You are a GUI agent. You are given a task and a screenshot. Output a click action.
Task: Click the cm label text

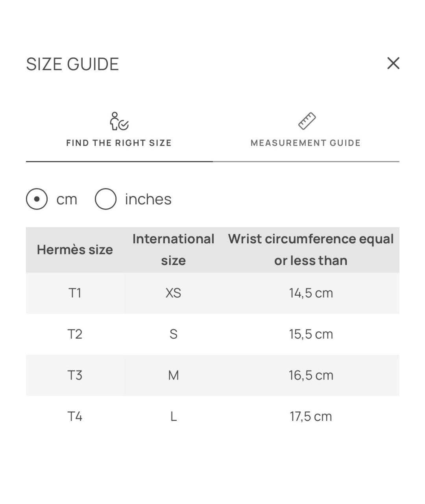point(67,200)
